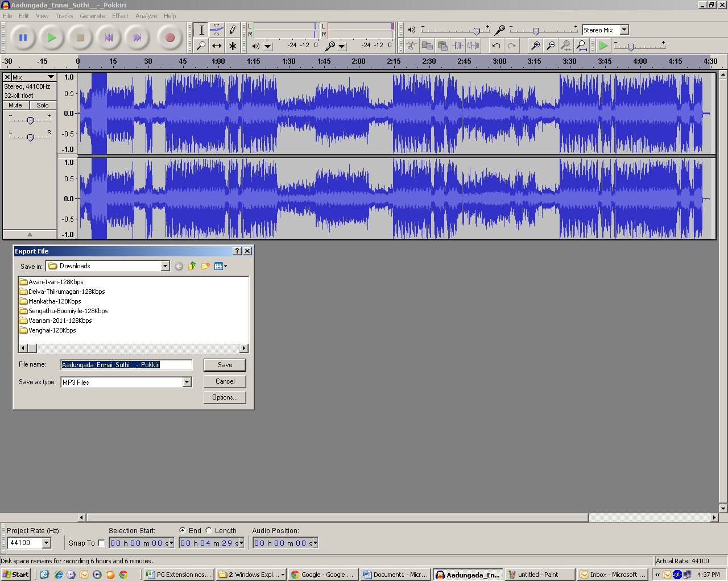Click the red Record button

click(169, 38)
